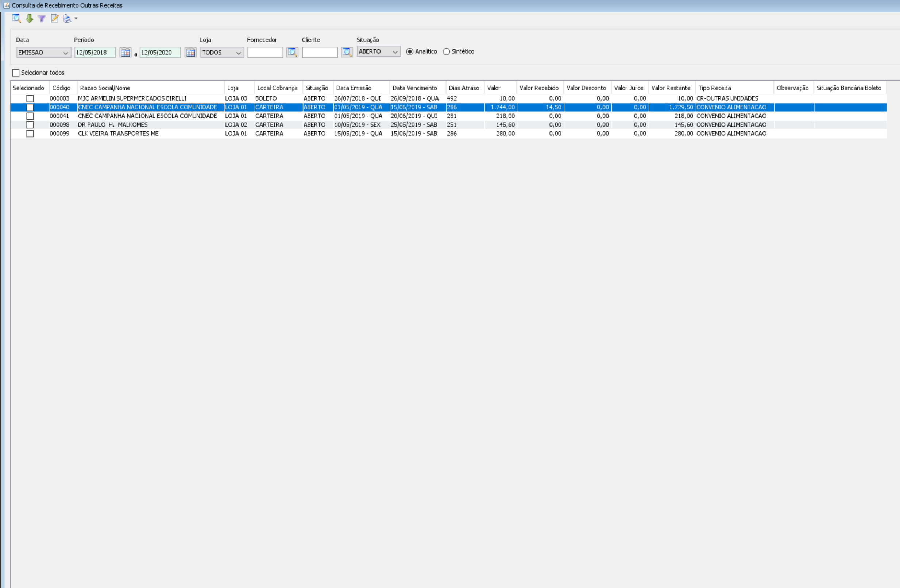
Task: Check the row checkbox for código 000098
Action: (30, 125)
